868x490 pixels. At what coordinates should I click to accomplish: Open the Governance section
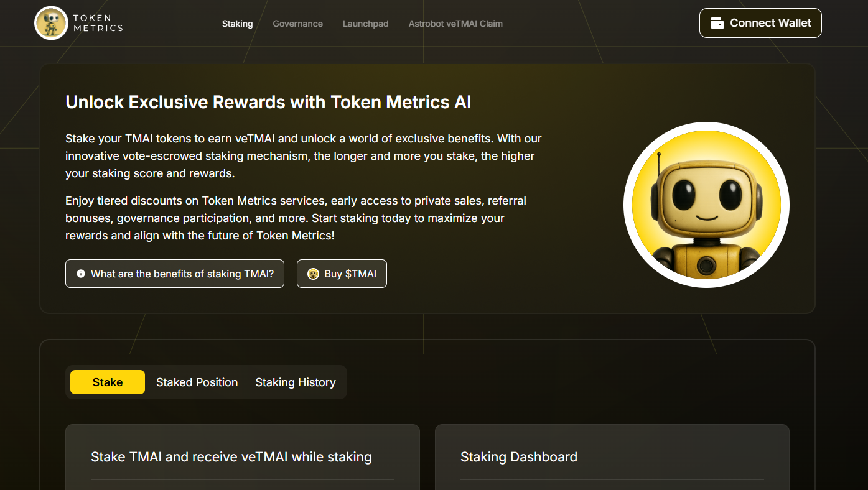tap(297, 24)
